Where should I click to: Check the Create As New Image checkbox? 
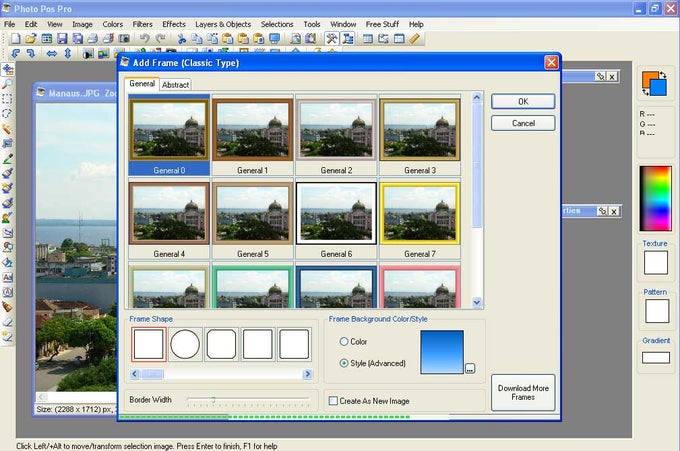[x=333, y=401]
